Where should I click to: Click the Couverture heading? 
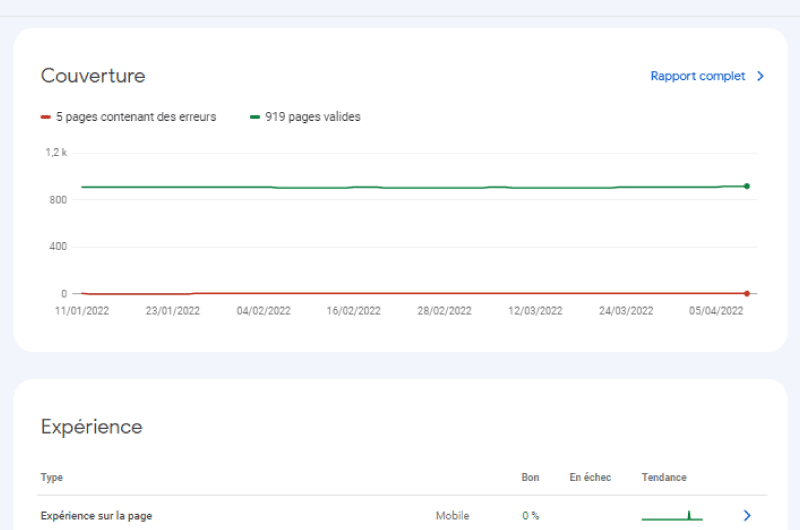pyautogui.click(x=93, y=75)
